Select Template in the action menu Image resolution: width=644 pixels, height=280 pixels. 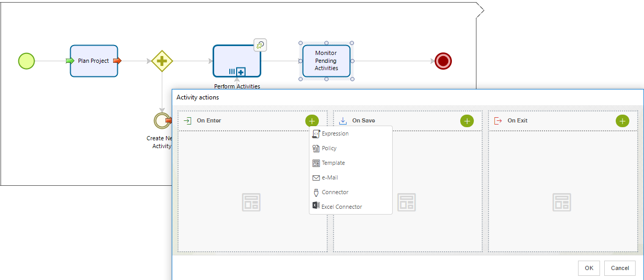pos(333,163)
